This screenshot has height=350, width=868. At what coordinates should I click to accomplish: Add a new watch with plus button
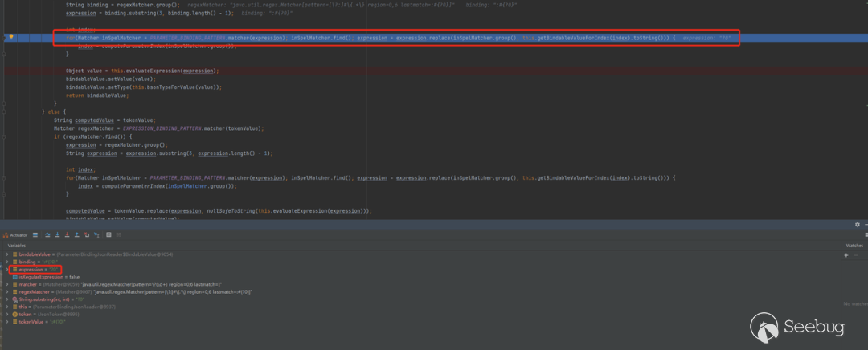(x=846, y=255)
